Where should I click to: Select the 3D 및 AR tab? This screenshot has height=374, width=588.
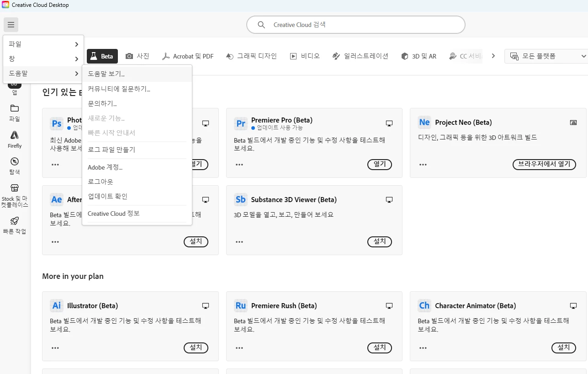pyautogui.click(x=418, y=56)
